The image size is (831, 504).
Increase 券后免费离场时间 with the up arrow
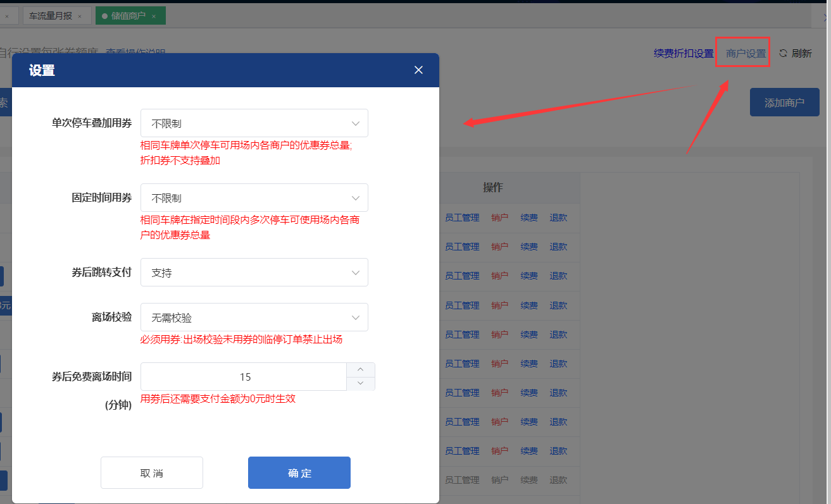(x=361, y=370)
